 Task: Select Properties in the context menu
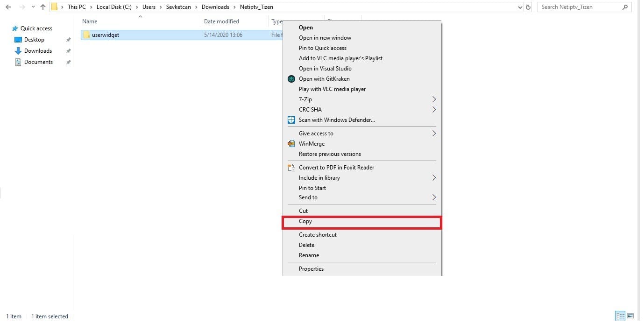311,269
